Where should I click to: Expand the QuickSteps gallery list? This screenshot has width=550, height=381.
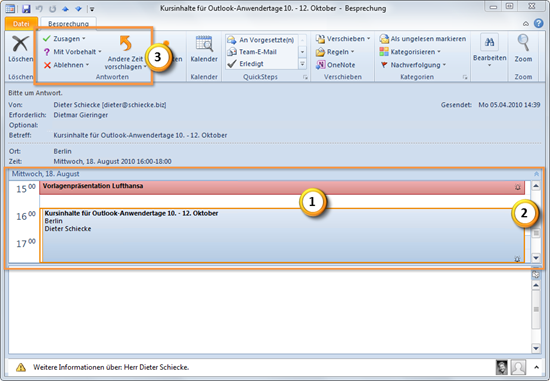tap(302, 64)
